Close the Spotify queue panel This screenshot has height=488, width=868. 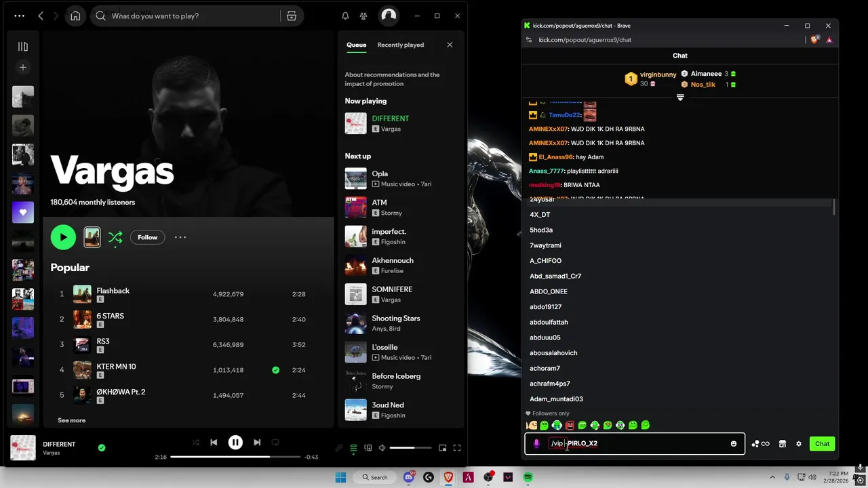pos(450,45)
